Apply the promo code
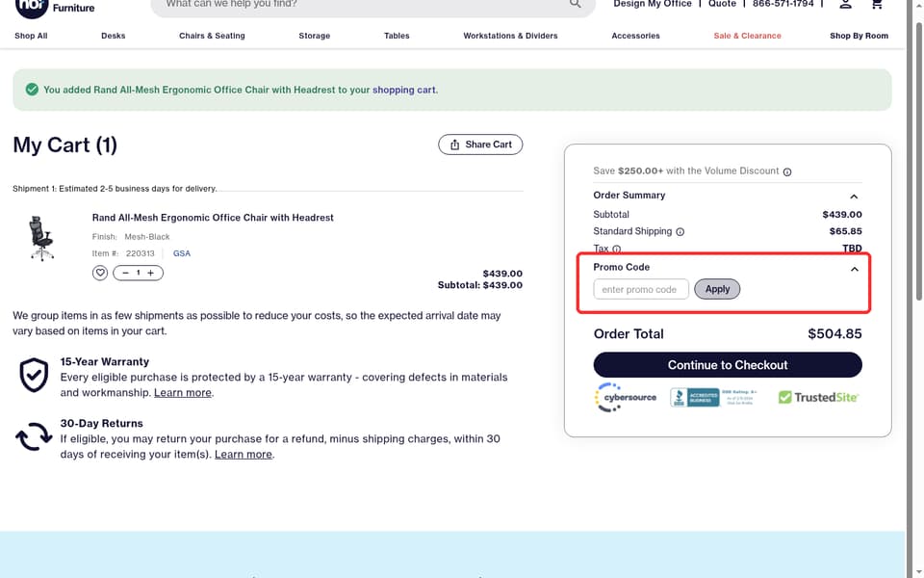The height and width of the screenshot is (578, 924). (x=717, y=289)
